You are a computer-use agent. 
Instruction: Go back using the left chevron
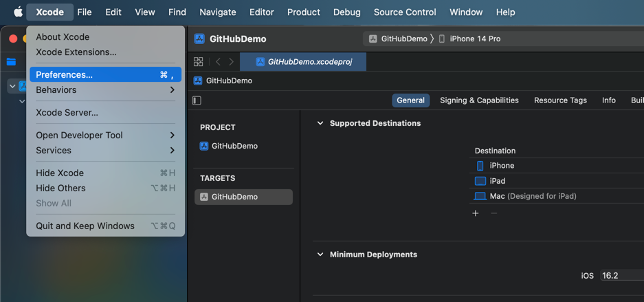pos(218,61)
